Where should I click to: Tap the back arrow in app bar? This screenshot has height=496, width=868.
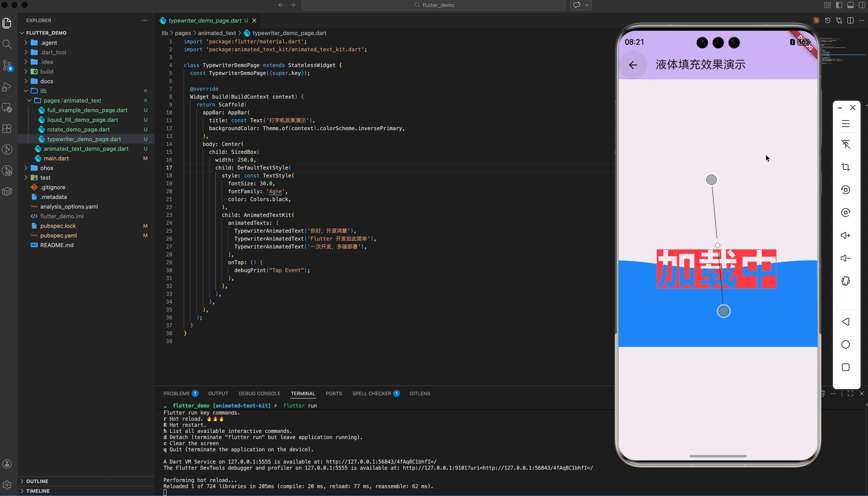(x=633, y=65)
